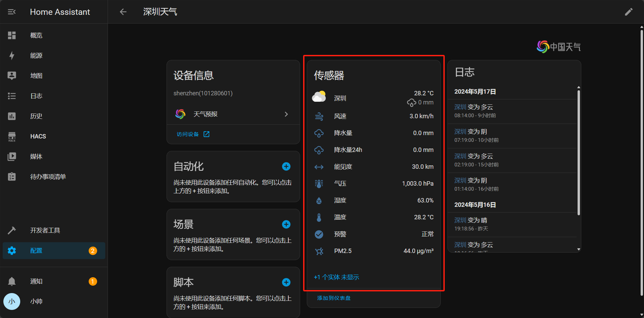Click the 待办事项清单 clipboard icon
This screenshot has width=644, height=318.
(12, 177)
